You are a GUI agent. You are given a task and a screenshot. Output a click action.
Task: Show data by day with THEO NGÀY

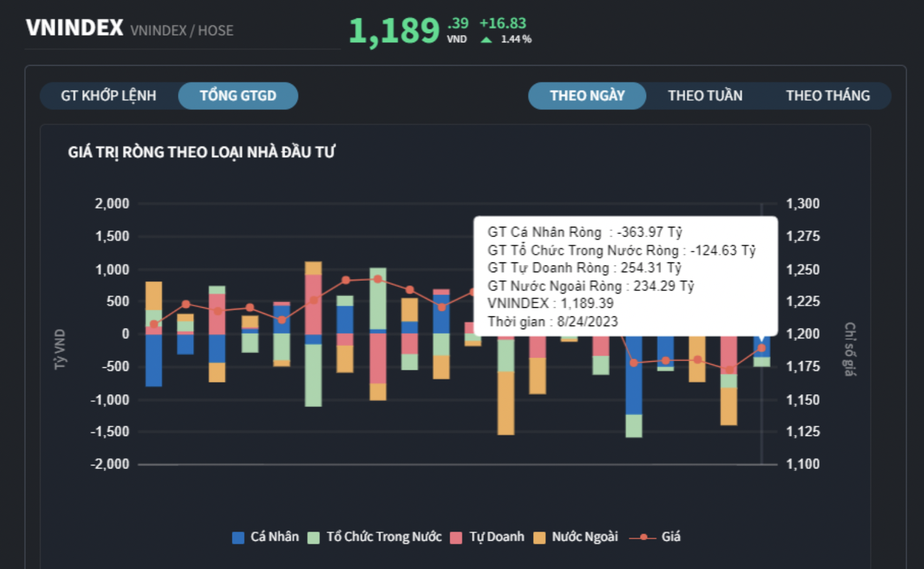point(587,96)
